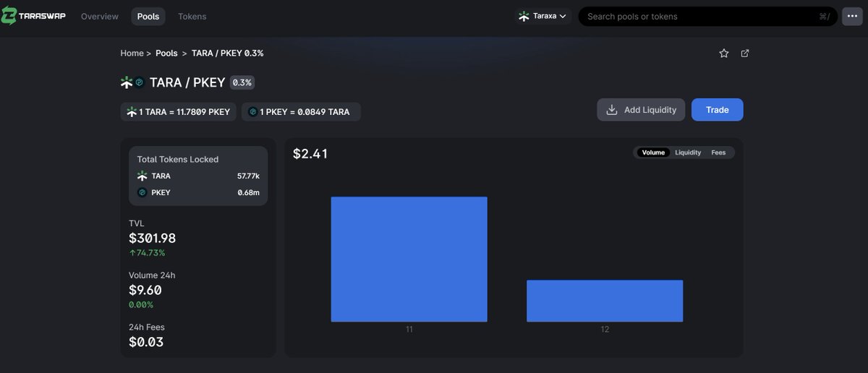Click the TVL change 74.73%

(x=147, y=253)
